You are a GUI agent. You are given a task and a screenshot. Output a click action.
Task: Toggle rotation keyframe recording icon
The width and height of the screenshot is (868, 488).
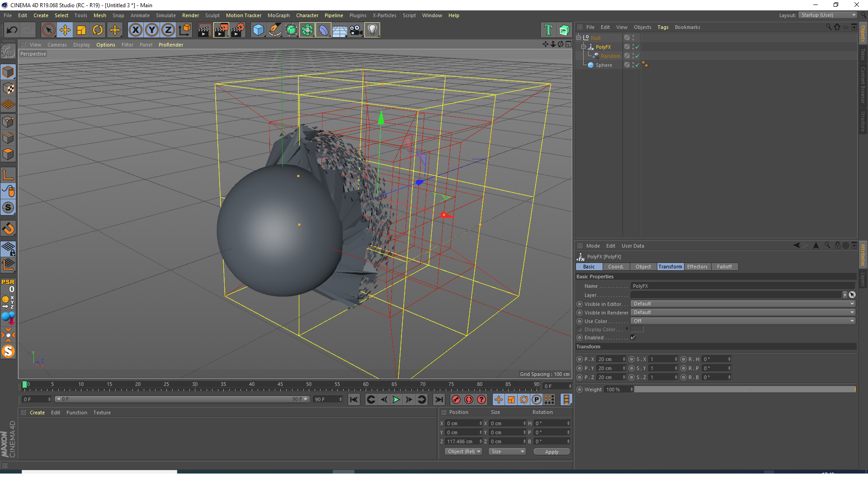point(524,399)
